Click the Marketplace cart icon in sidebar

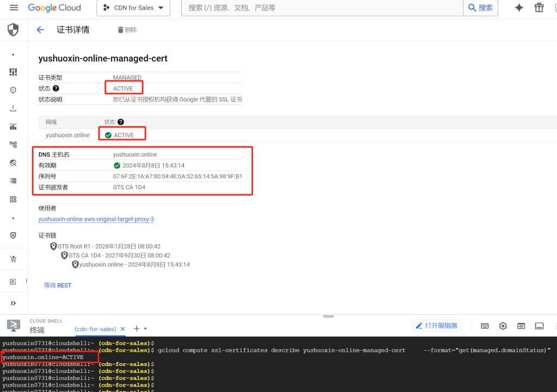(x=13, y=259)
